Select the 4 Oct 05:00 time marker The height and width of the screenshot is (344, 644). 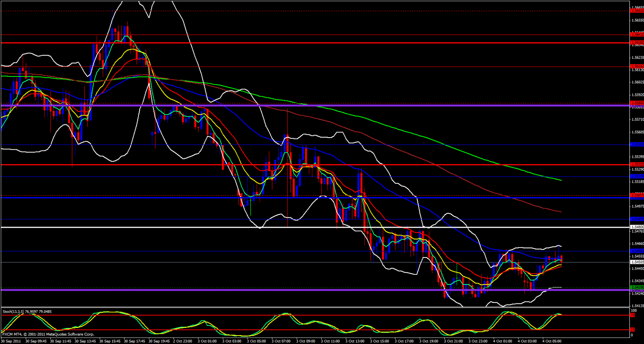coord(551,341)
